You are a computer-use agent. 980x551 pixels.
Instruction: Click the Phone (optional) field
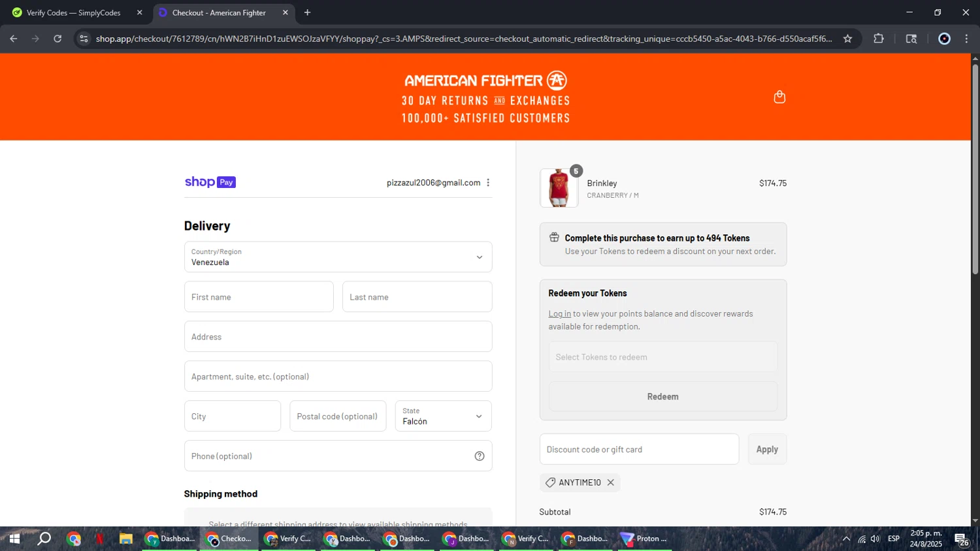point(338,456)
